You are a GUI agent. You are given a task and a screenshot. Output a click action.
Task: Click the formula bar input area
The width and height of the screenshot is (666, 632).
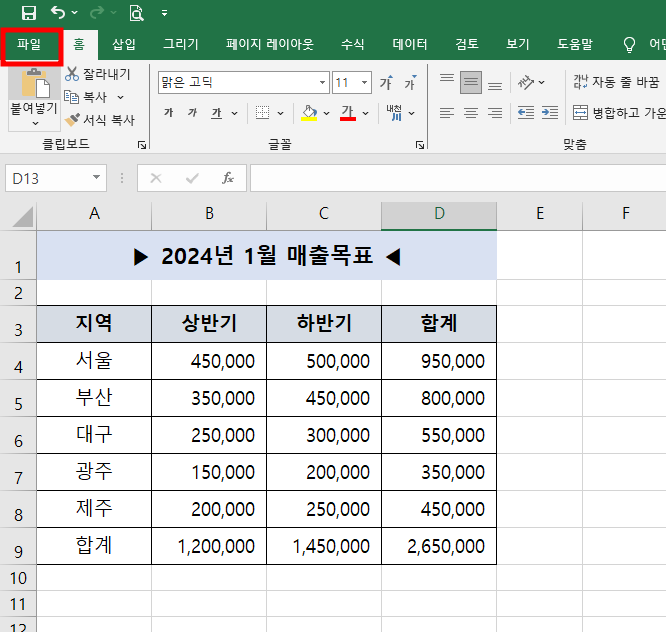[458, 178]
